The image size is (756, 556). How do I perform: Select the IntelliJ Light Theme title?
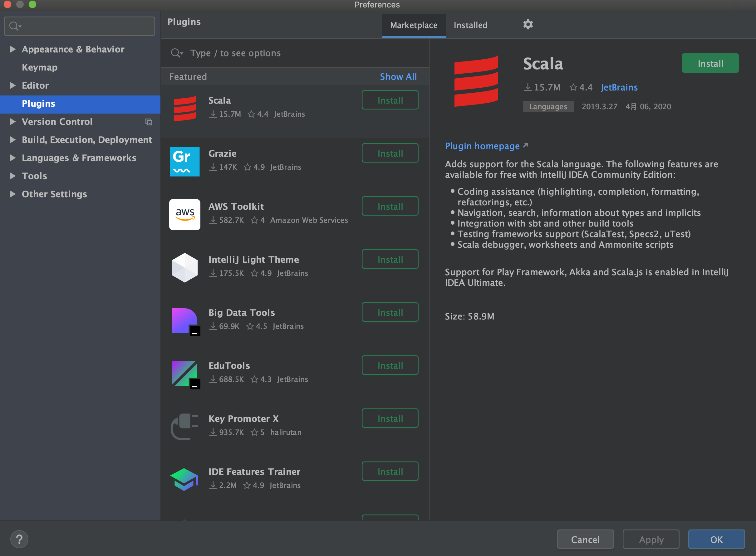coord(253,260)
